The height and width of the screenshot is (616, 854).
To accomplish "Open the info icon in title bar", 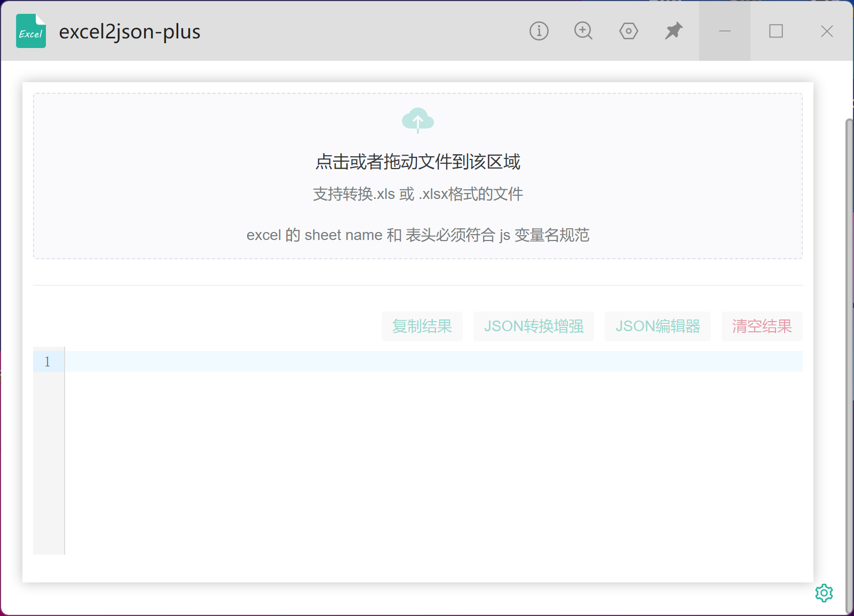I will (x=539, y=31).
